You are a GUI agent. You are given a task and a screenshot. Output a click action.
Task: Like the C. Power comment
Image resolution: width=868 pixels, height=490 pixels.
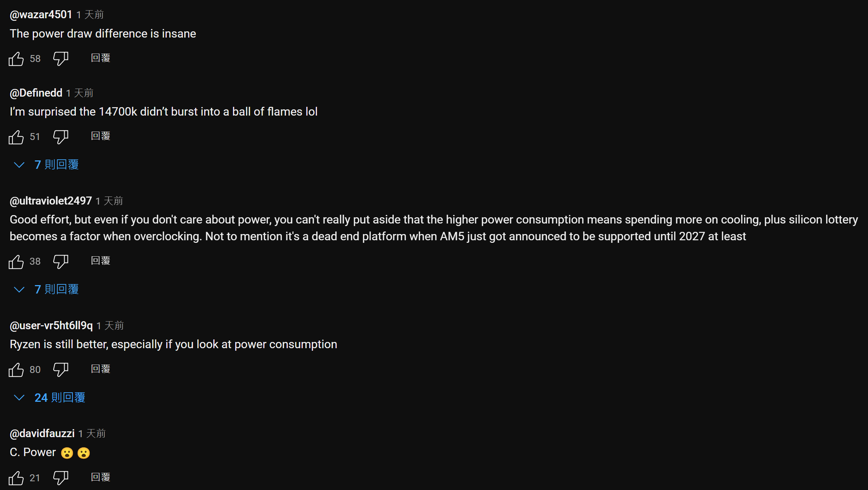click(16, 478)
